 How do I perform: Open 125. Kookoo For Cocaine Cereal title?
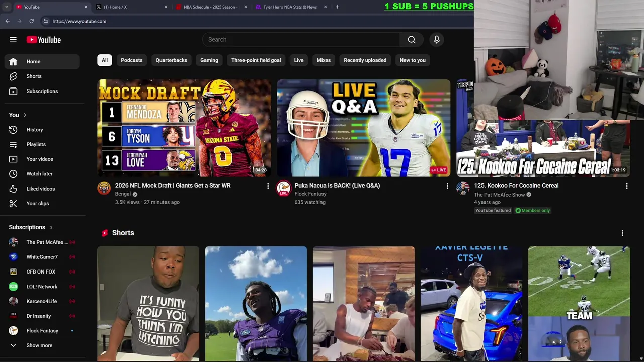(516, 186)
